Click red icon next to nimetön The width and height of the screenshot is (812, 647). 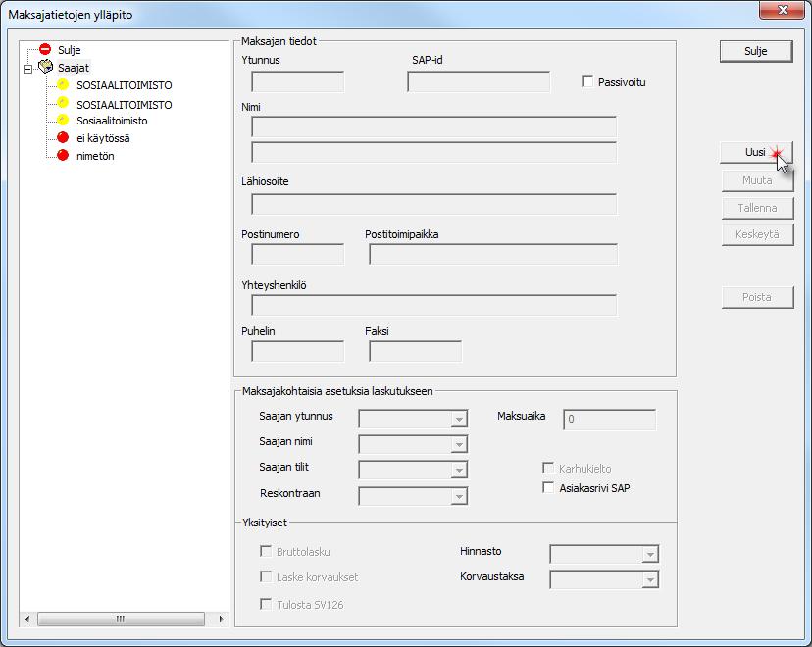tap(63, 155)
